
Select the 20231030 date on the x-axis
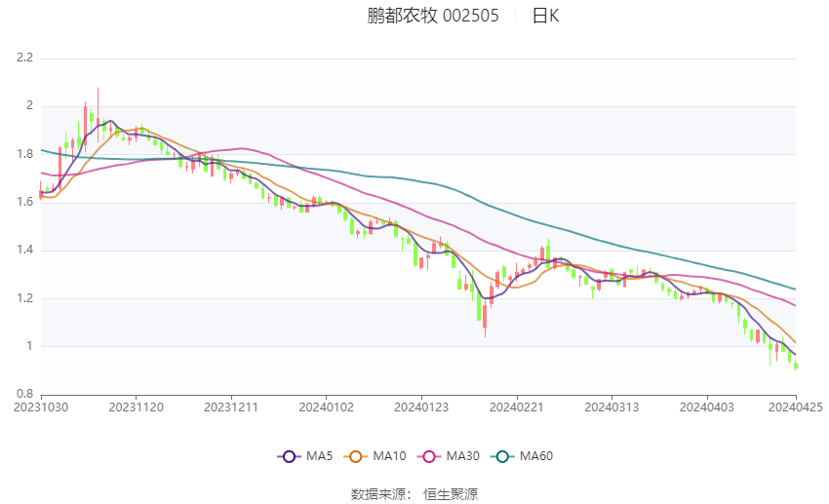coord(41,406)
